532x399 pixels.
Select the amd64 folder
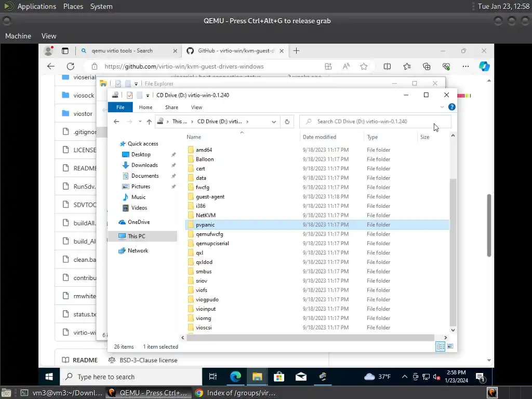click(204, 150)
